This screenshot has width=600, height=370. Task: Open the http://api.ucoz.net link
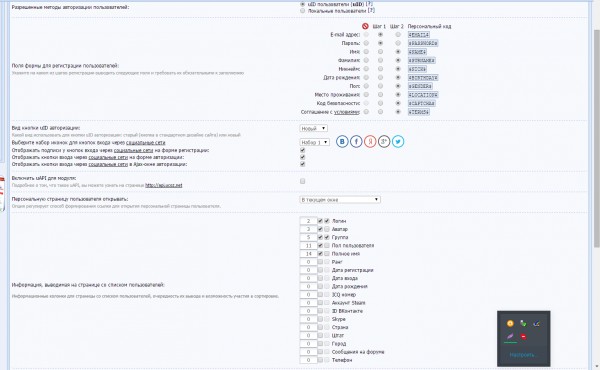click(x=164, y=185)
